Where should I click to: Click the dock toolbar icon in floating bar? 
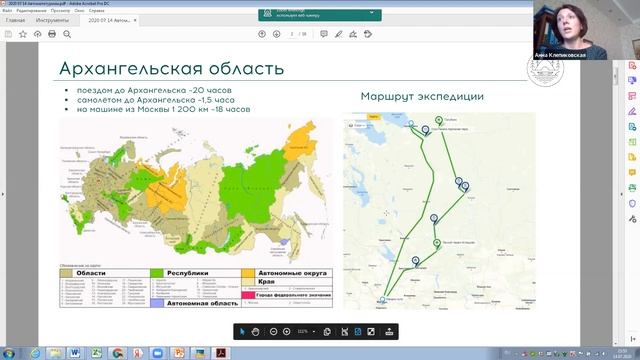click(389, 332)
